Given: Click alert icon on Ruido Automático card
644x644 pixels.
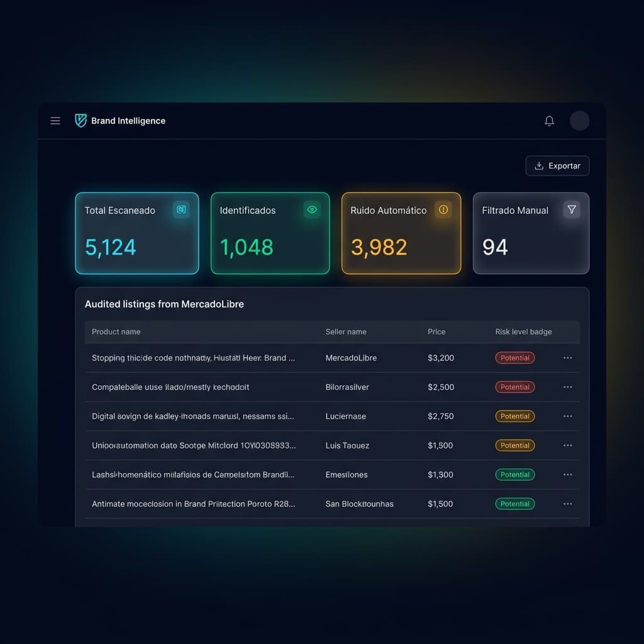Looking at the screenshot, I should (x=443, y=210).
